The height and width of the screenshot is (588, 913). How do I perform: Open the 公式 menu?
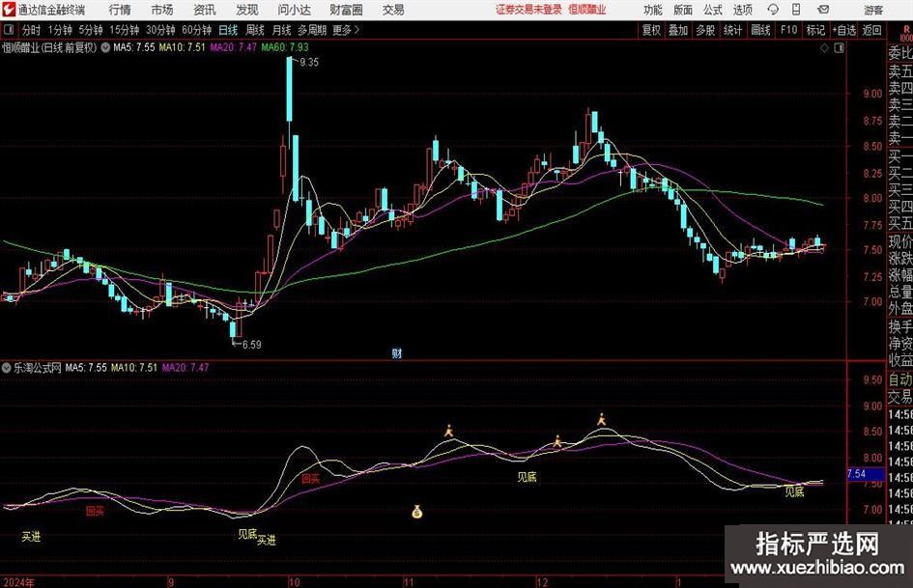click(712, 10)
